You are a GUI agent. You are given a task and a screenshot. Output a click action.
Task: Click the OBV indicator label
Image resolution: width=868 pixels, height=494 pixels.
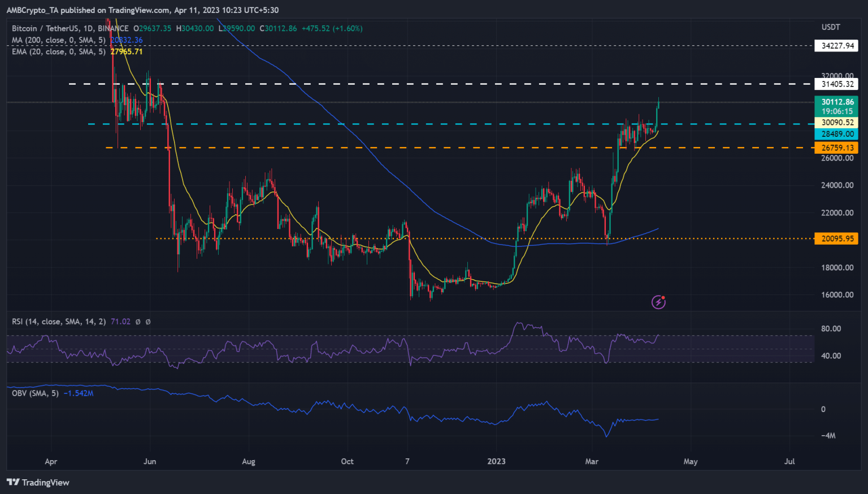35,393
